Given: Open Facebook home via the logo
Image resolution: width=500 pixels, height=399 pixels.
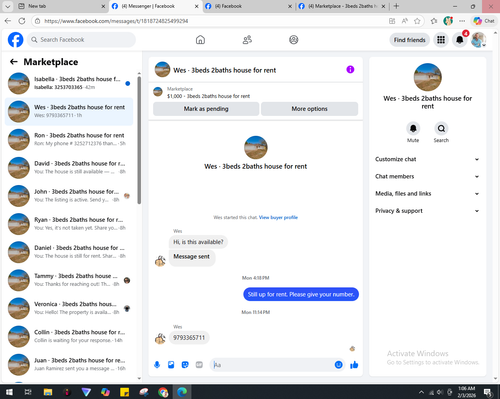Looking at the screenshot, I should tap(16, 40).
